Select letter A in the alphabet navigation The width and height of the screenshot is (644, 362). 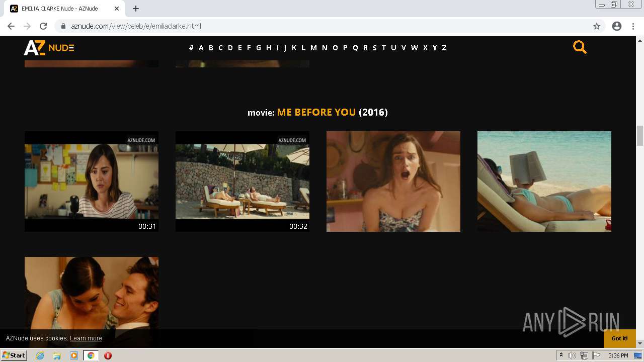201,48
